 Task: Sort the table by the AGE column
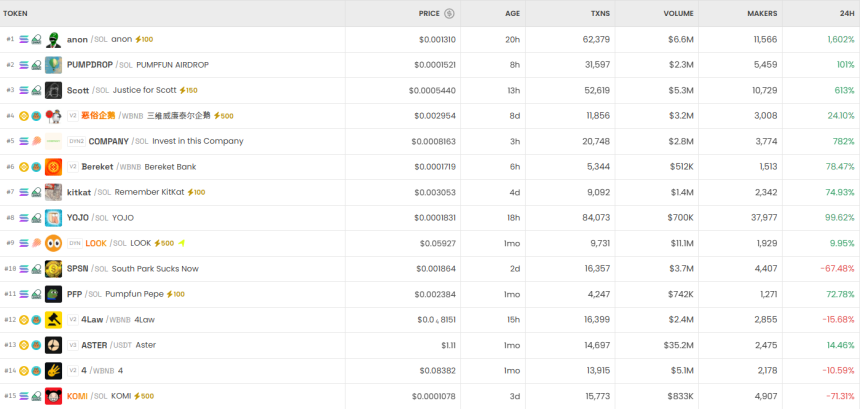(512, 13)
